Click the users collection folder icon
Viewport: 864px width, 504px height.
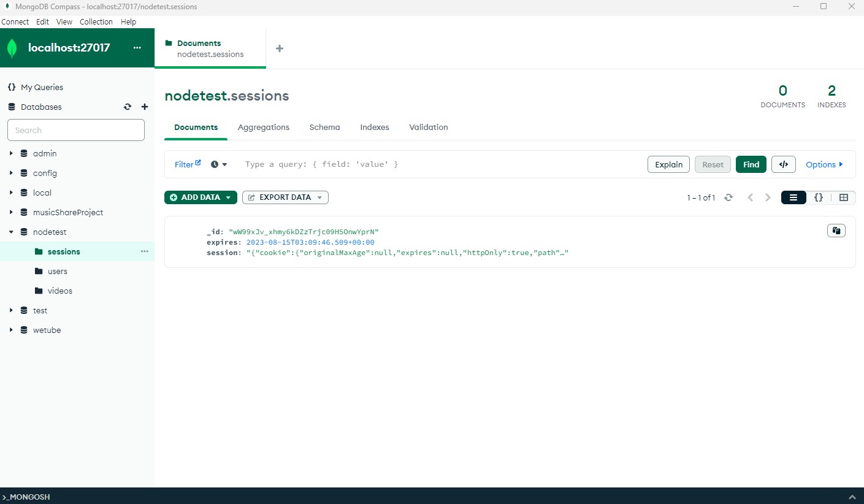[39, 271]
